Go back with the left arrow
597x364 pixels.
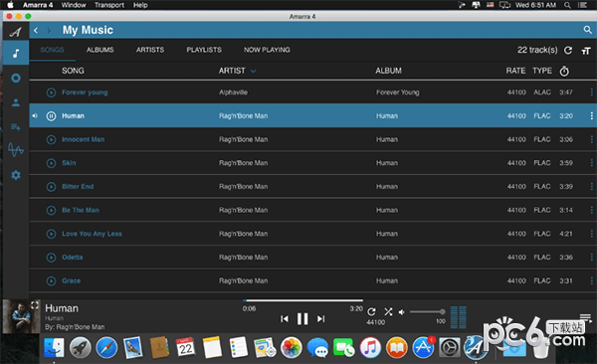[36, 30]
